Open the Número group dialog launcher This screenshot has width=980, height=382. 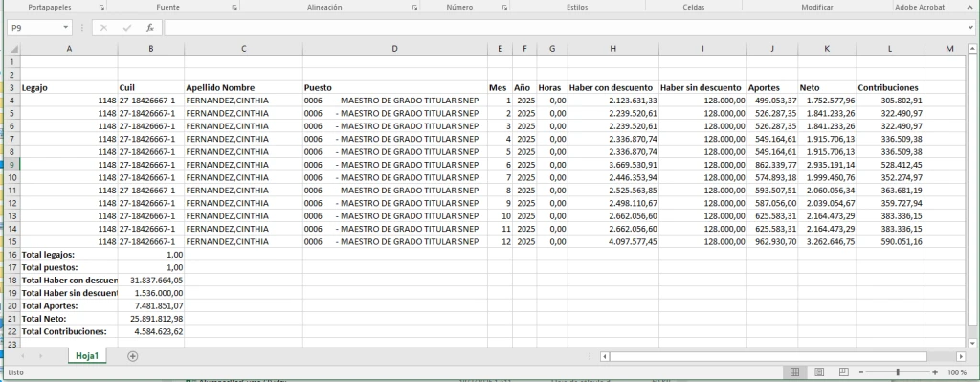[x=504, y=8]
